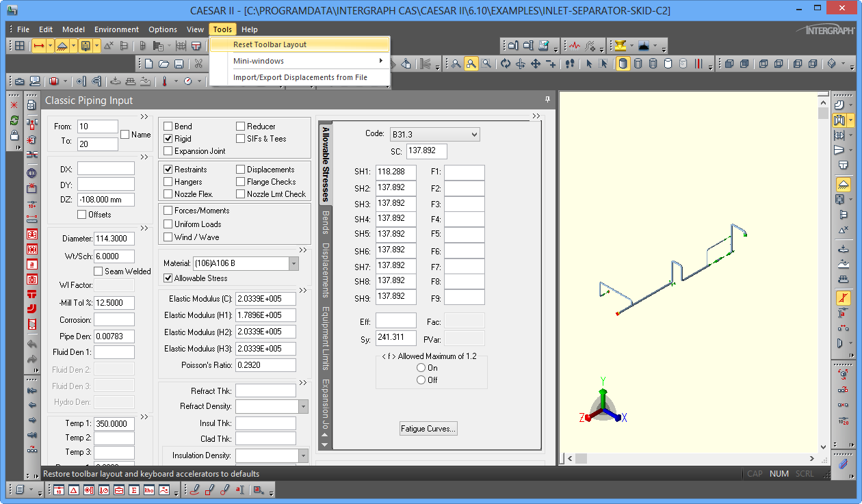This screenshot has width=862, height=504.
Task: Click the SH1 stress value field
Action: (396, 172)
